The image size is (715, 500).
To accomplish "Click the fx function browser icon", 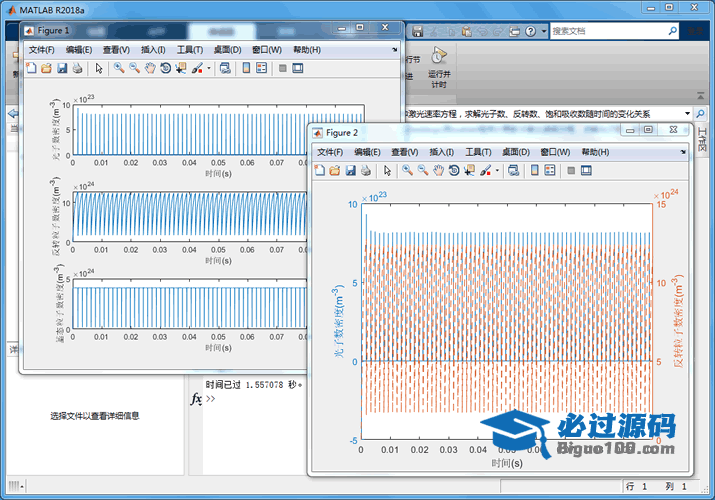I will coord(196,398).
